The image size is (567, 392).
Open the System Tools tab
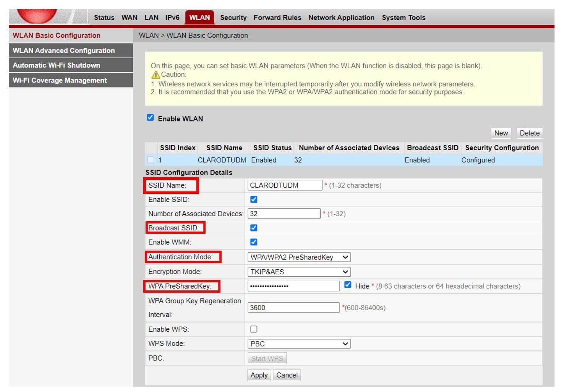tap(403, 18)
